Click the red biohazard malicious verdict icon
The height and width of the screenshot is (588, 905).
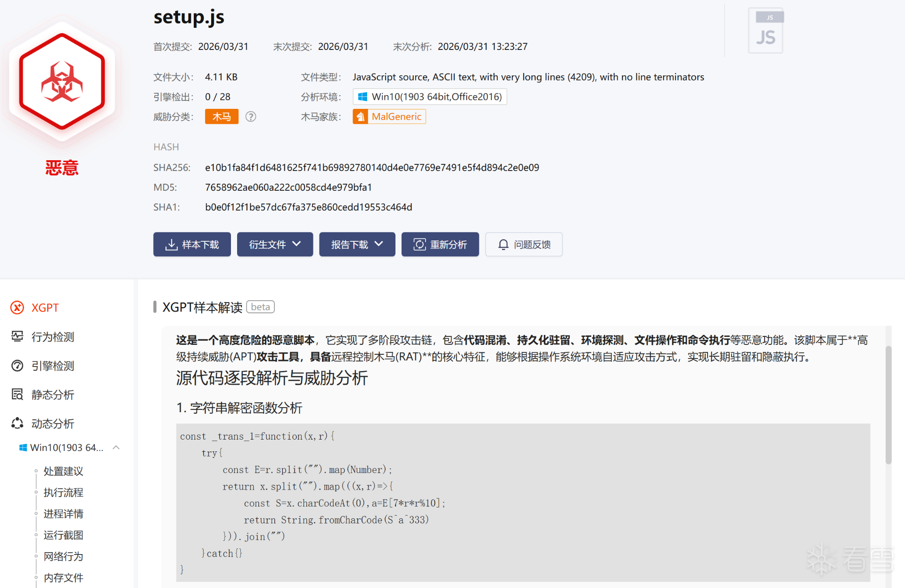click(x=62, y=81)
